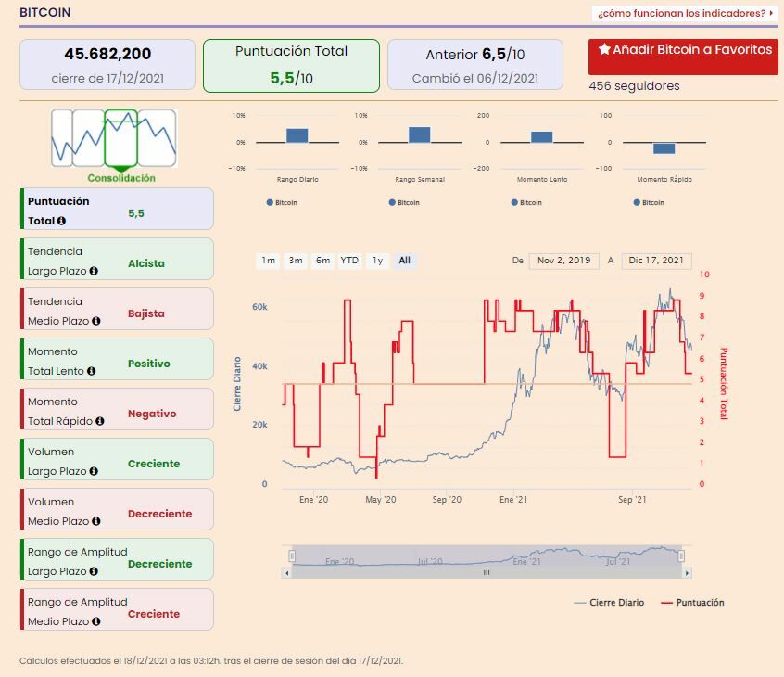The image size is (784, 677).
Task: Click right handle of chart navigator
Action: tap(681, 556)
